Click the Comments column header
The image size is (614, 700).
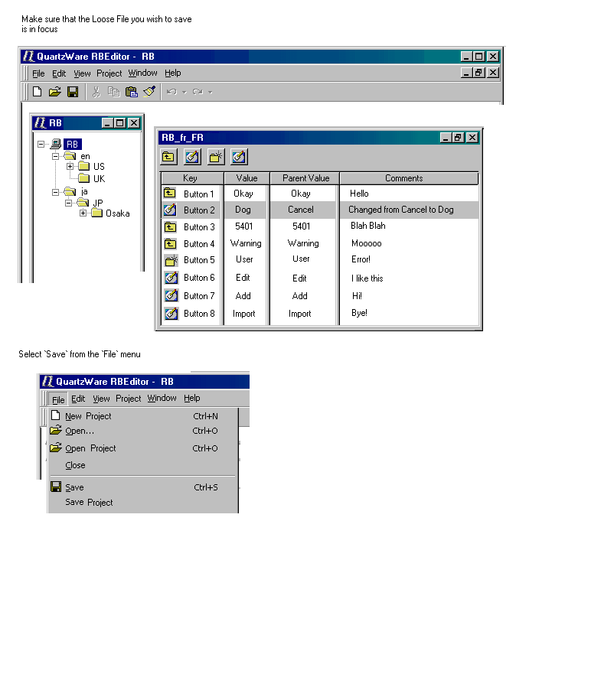(x=409, y=178)
